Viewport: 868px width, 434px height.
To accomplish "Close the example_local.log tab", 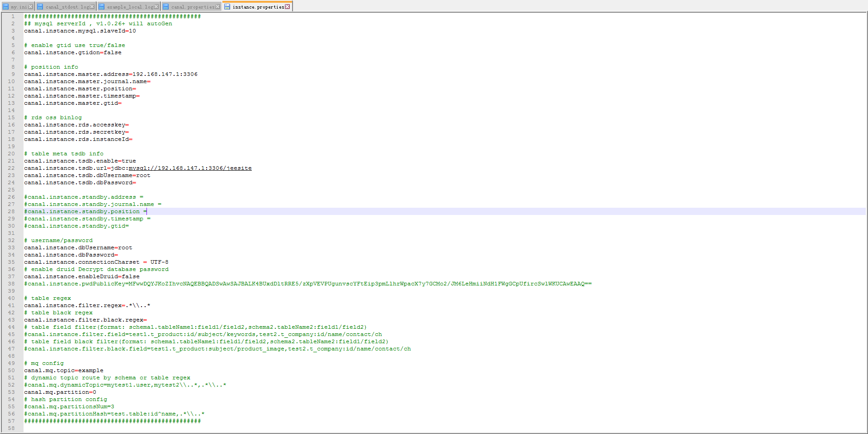I will click(x=156, y=7).
